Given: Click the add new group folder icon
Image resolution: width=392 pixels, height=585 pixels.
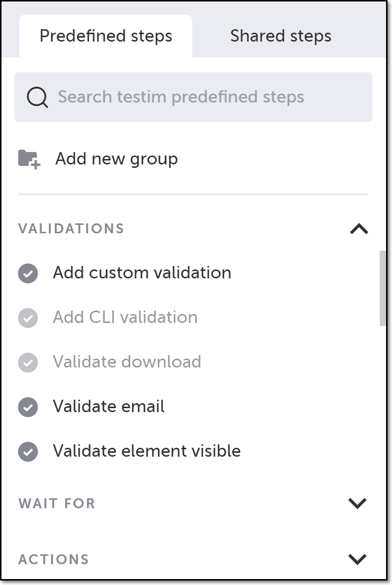Looking at the screenshot, I should (29, 160).
